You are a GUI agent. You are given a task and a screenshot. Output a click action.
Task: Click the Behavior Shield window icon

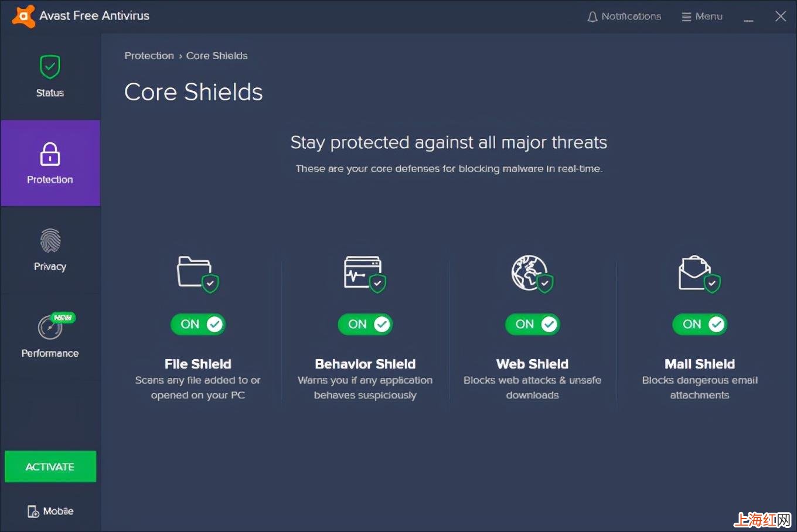[x=365, y=274]
